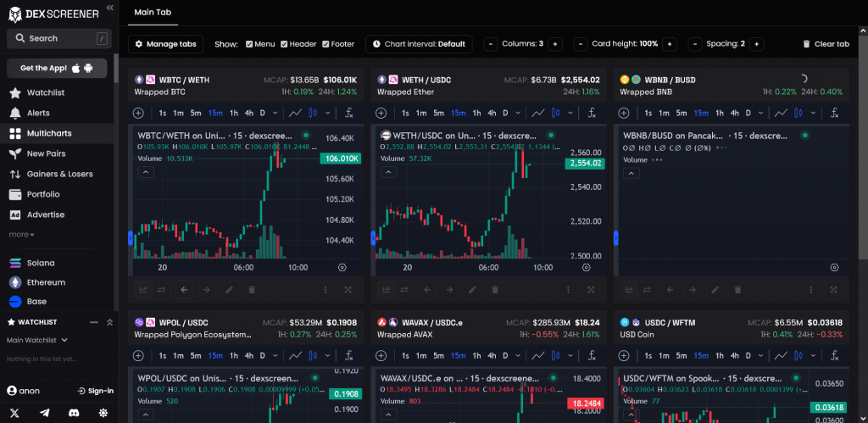Delete WBTC/WETH card with trash icon
Viewport: 868px width, 423px height.
tap(251, 290)
